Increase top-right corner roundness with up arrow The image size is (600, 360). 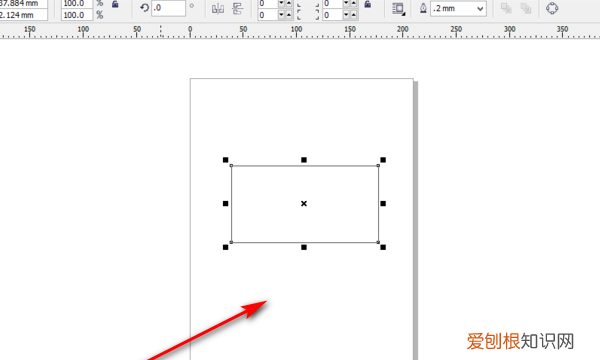(354, 3)
